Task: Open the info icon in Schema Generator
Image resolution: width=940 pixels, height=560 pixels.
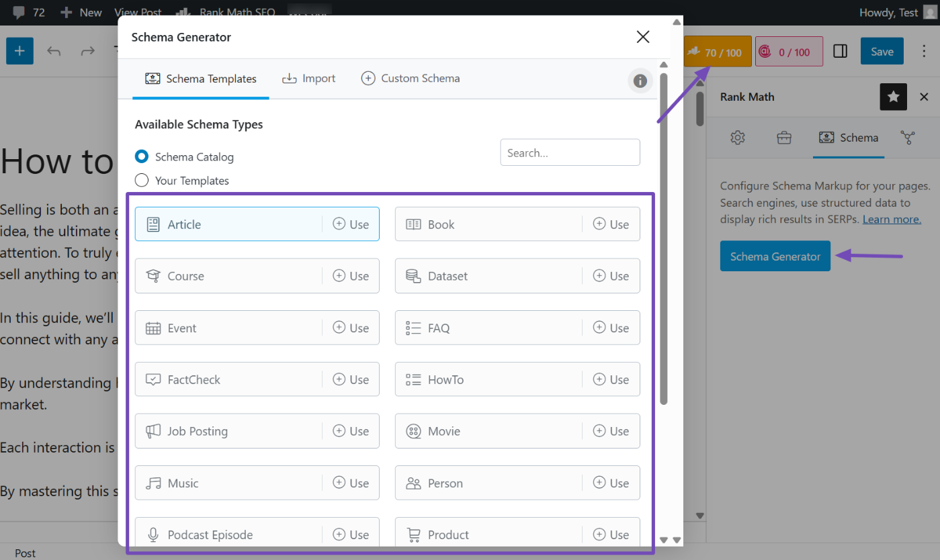Action: point(640,81)
